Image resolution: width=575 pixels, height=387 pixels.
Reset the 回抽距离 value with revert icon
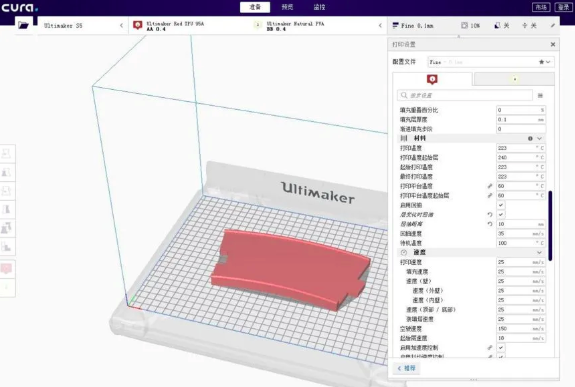[490, 224]
